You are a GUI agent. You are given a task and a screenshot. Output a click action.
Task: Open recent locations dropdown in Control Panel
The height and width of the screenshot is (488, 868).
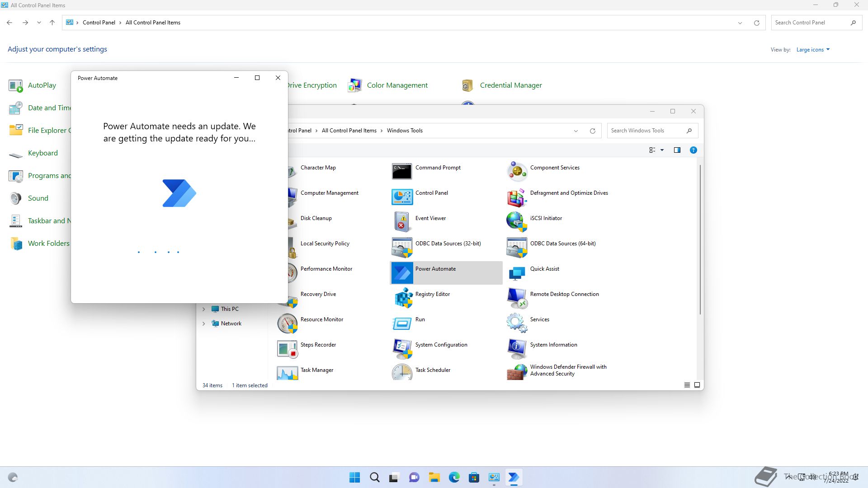pos(39,23)
